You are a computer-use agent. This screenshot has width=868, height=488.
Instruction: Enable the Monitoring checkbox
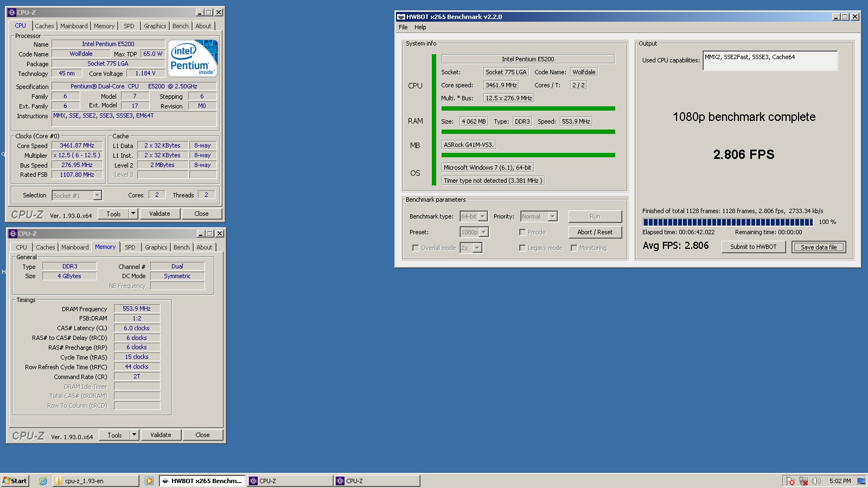pos(574,248)
